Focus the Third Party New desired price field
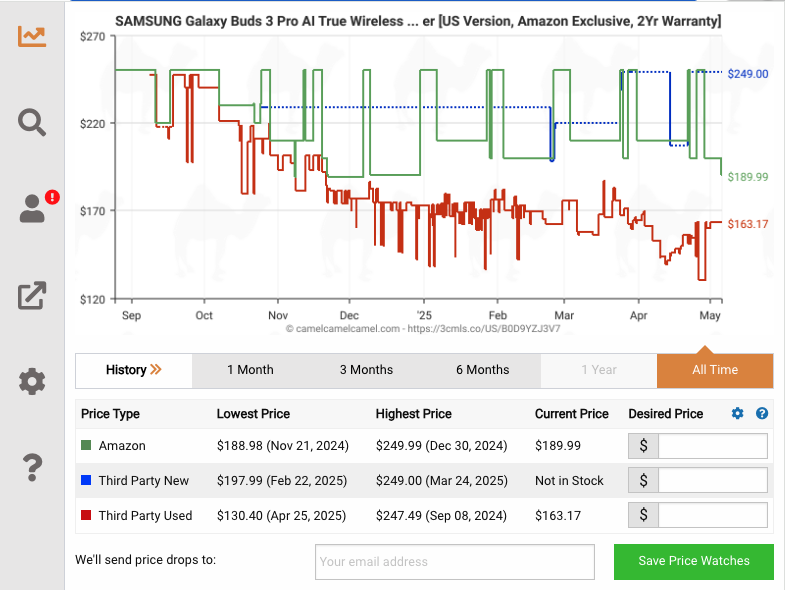 pyautogui.click(x=712, y=481)
